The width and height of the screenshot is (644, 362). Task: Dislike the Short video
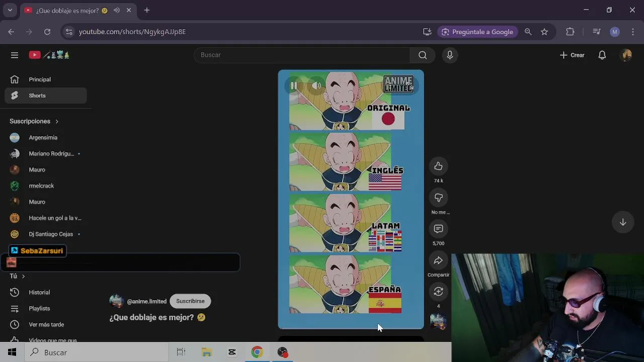438,198
